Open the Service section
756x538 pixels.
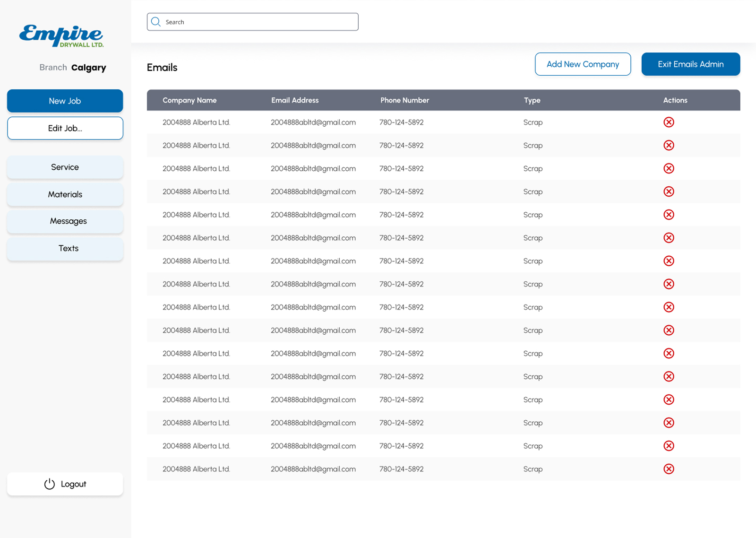click(65, 167)
